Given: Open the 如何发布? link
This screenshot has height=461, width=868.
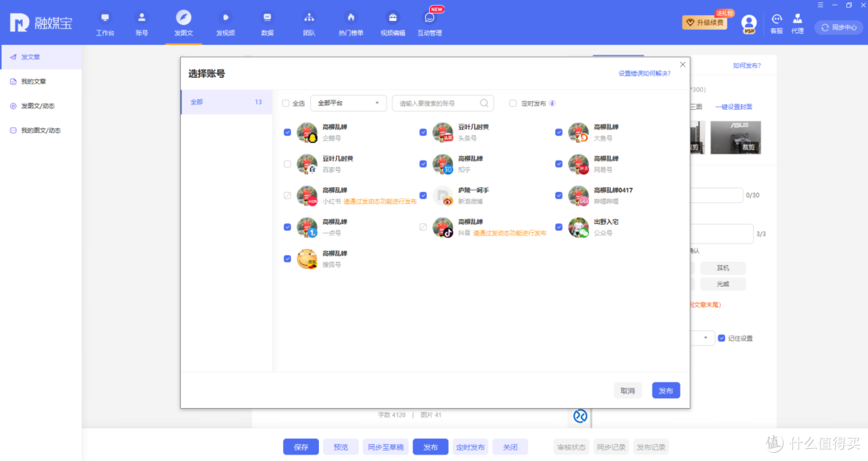Looking at the screenshot, I should (747, 65).
